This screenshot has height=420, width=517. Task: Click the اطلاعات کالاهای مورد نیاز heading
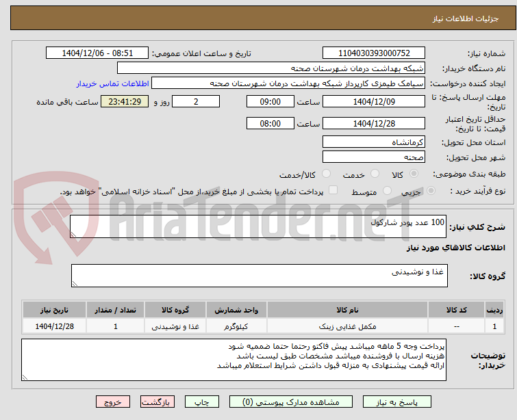tap(456, 248)
